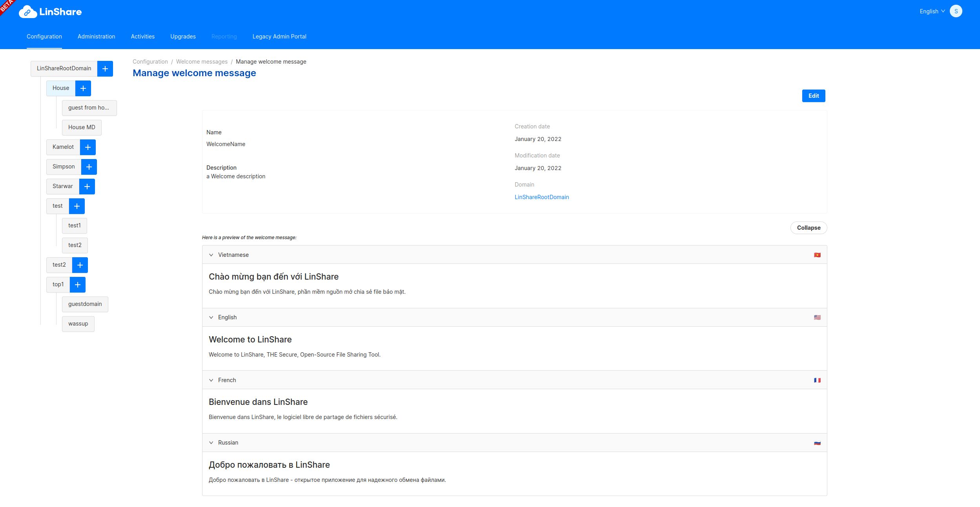
Task: Add subdomain via Kamelot plus icon
Action: [x=88, y=147]
